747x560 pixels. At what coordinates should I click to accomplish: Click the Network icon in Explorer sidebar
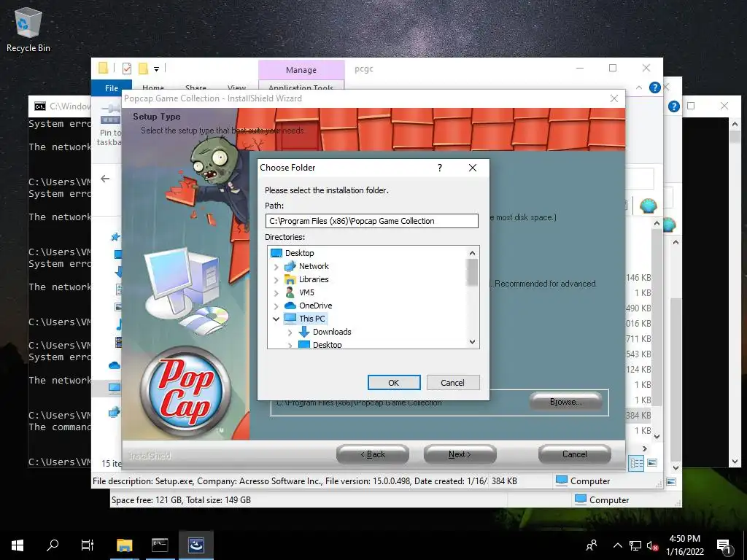[x=115, y=412]
